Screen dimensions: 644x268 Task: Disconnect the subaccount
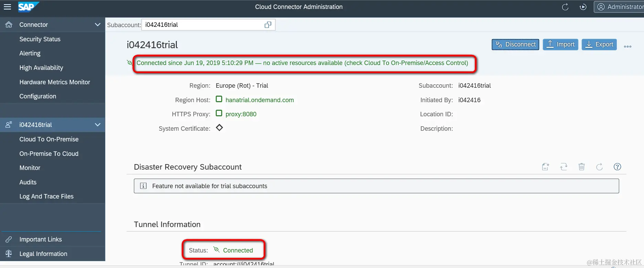pyautogui.click(x=515, y=45)
